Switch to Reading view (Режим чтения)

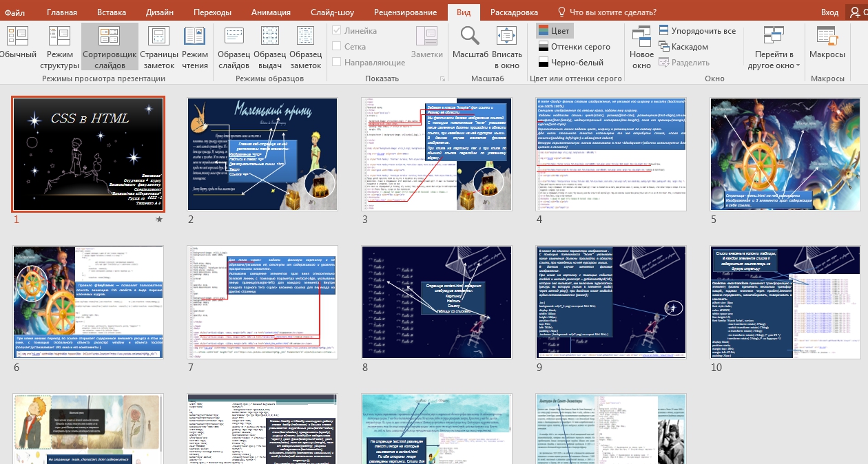click(x=195, y=47)
